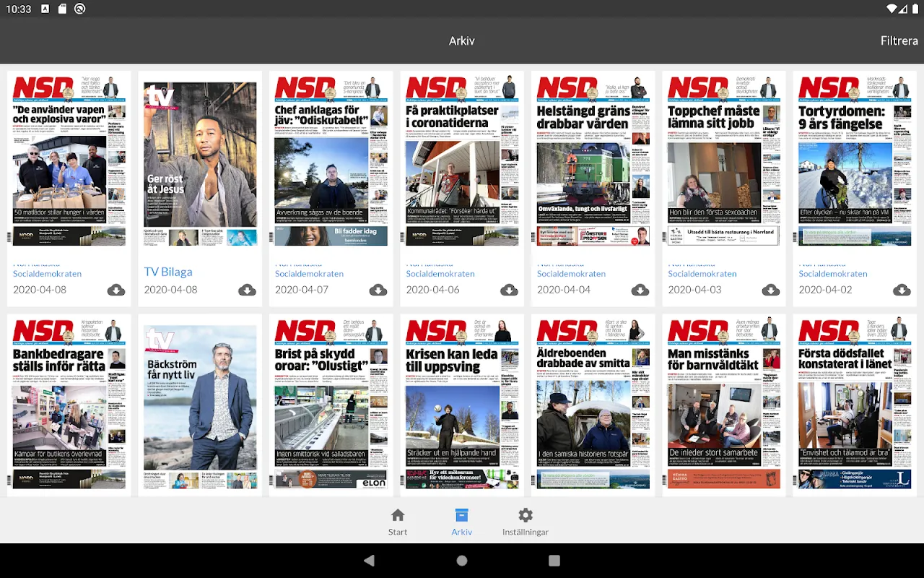Open cover "Chef anklagas för jäv"
Viewport: 924px width, 578px height.
point(331,161)
